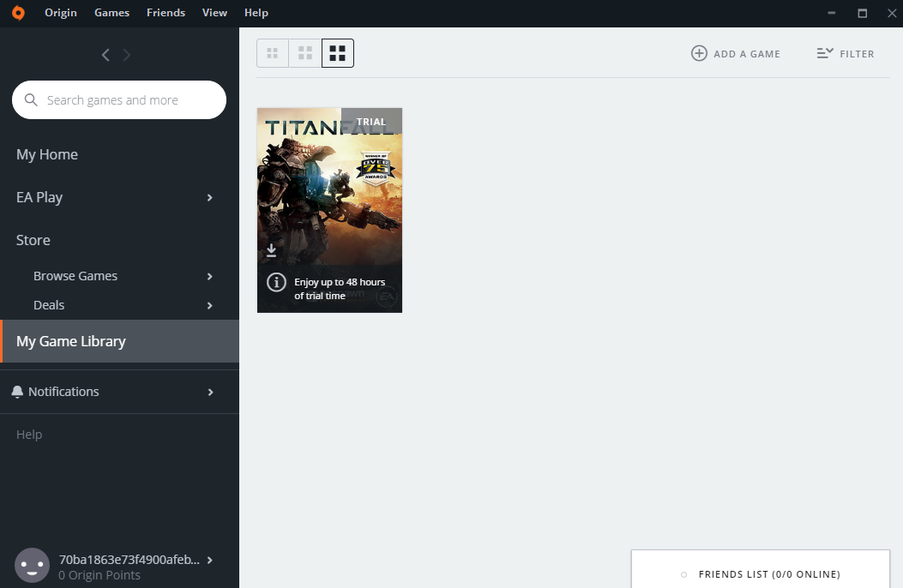Screen dimensions: 903x588
Task: Open the Games menu
Action: coord(111,13)
